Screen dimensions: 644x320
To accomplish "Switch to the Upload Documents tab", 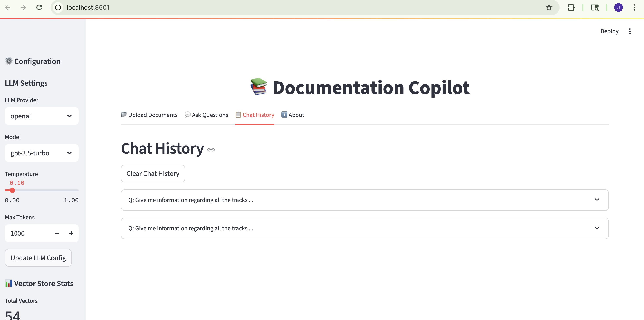I will coord(149,115).
